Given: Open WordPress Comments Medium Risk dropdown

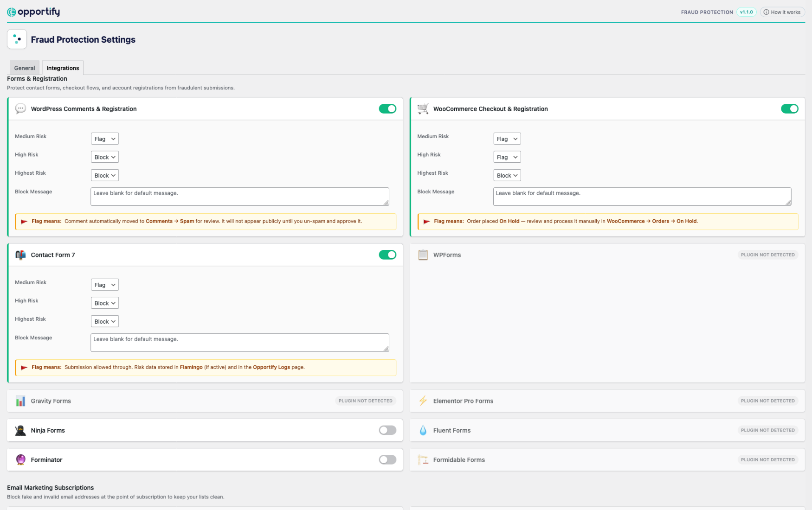Looking at the screenshot, I should pyautogui.click(x=105, y=139).
